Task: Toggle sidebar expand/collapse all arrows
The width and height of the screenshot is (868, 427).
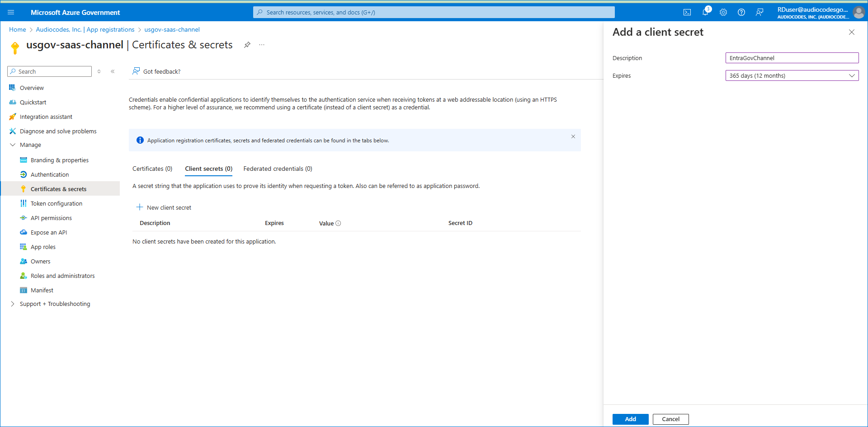Action: click(99, 71)
